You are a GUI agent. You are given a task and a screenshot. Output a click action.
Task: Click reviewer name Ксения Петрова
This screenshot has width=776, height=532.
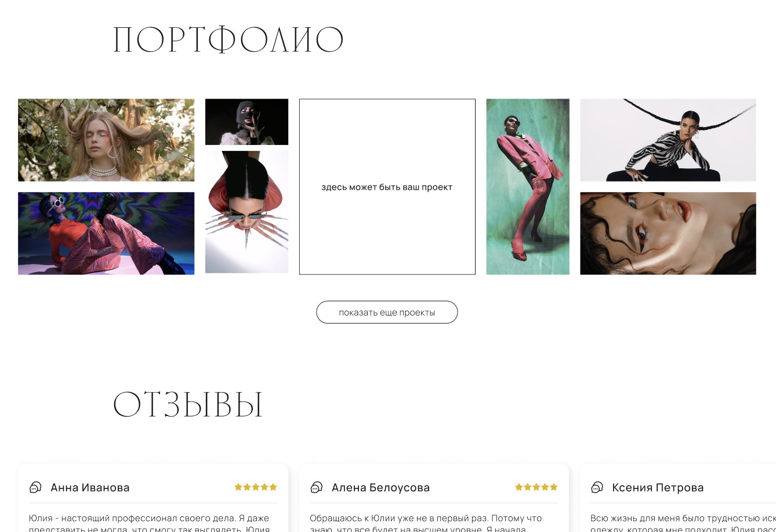point(658,488)
